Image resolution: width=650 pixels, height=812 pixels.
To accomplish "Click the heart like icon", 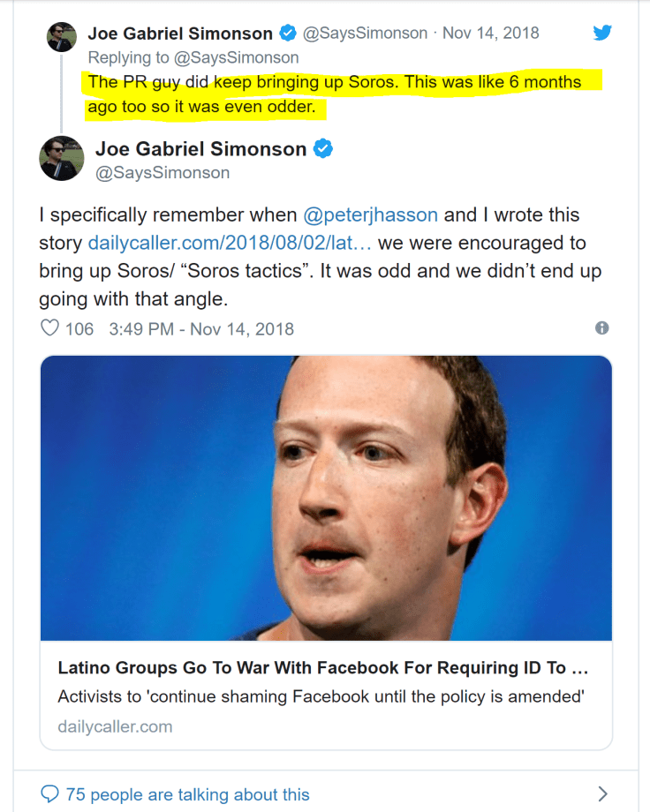I will 50,328.
